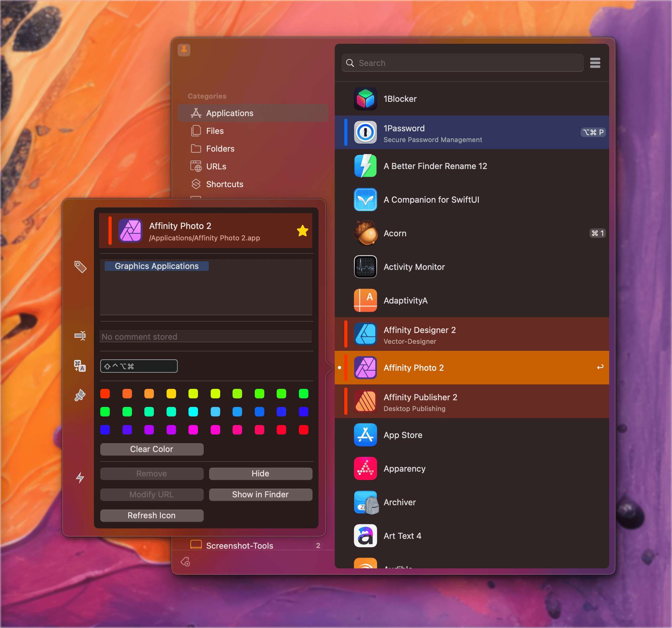Click the App Store icon
Screen dimensions: 672x628
click(x=366, y=435)
